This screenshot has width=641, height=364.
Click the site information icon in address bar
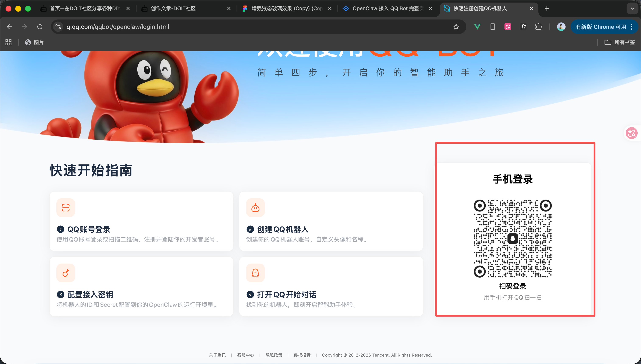tap(58, 27)
